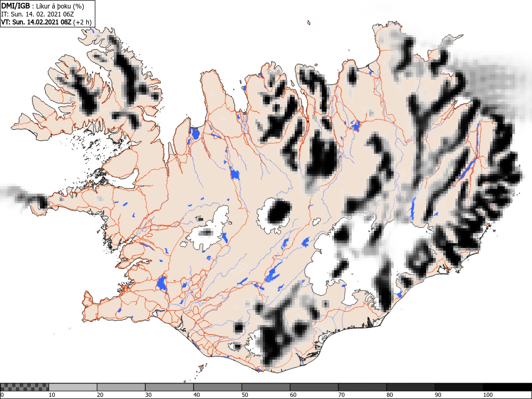Click the legend label '60'
The image size is (532, 399).
(293, 395)
